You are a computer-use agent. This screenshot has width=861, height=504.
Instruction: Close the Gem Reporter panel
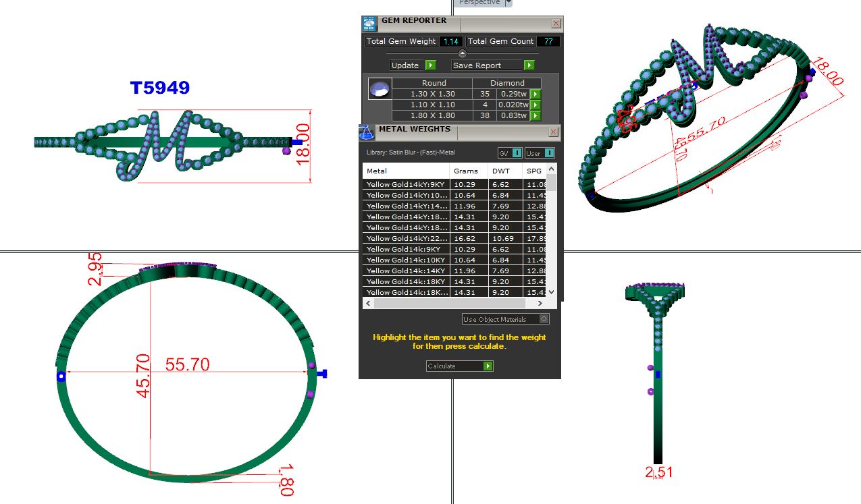click(556, 24)
